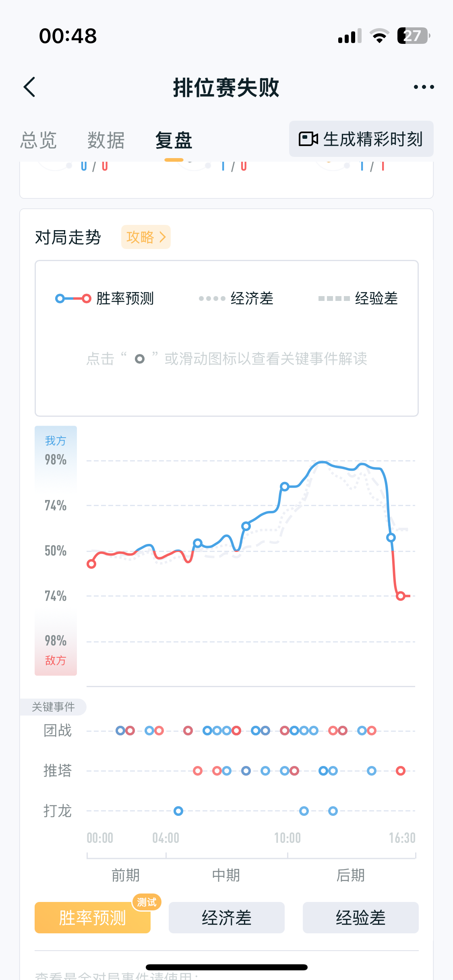Switch to the 总览 tab

(x=39, y=140)
